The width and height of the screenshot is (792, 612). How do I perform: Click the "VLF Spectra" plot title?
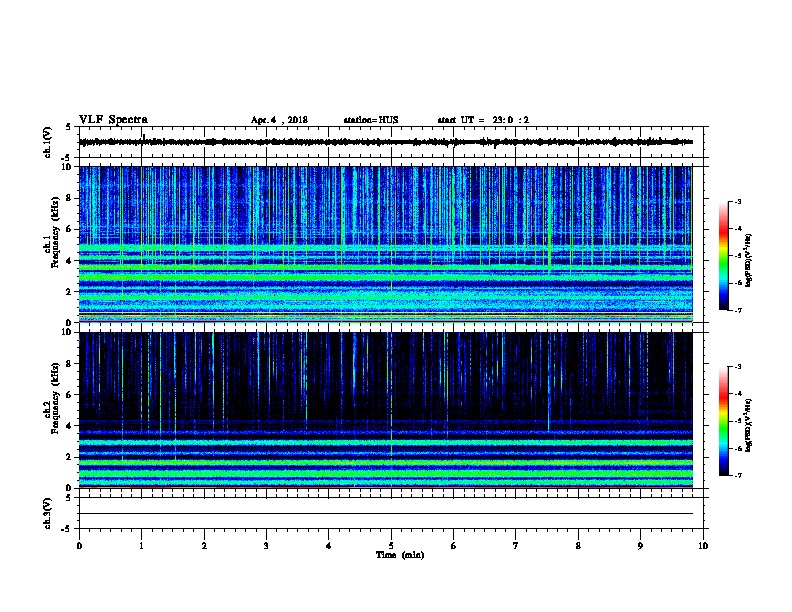click(113, 120)
